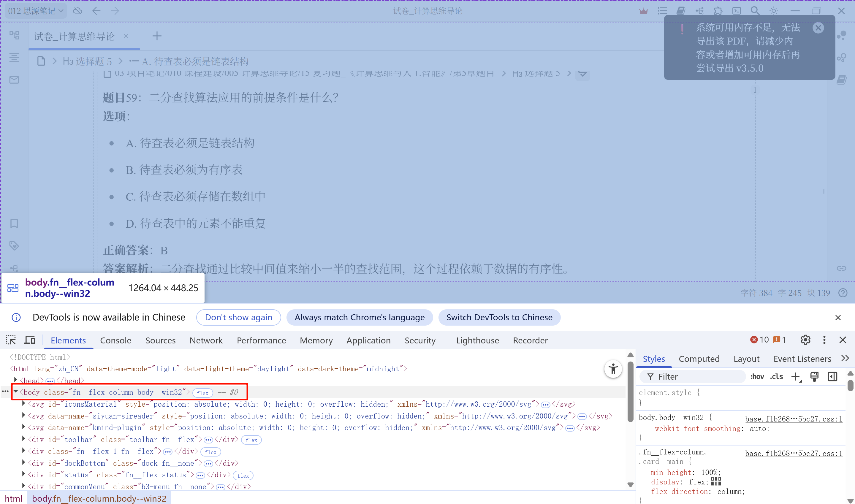Toggle the computed styles sidebar icon
855x504 pixels.
coord(832,377)
